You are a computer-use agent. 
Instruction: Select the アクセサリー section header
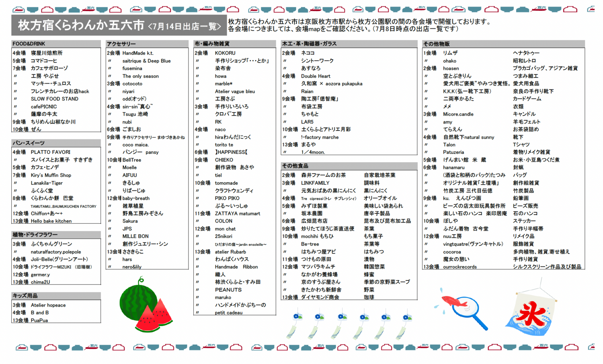[x=147, y=44]
